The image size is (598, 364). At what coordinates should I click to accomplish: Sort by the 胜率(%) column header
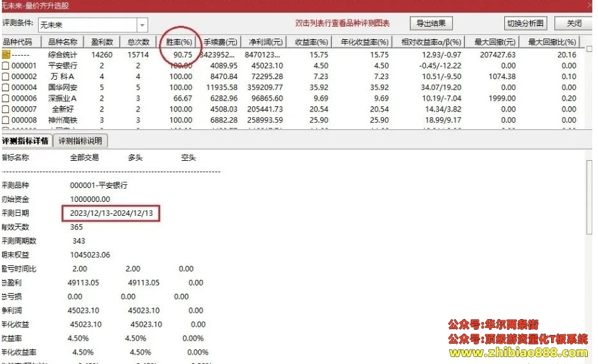click(179, 42)
